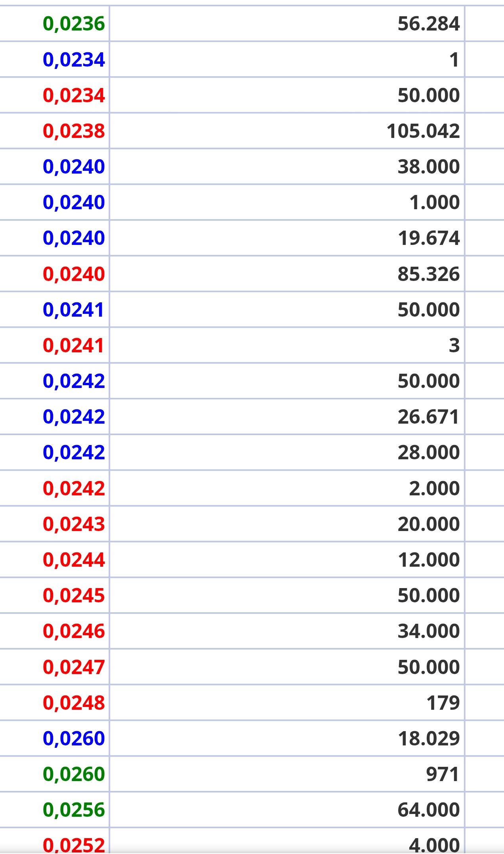
Task: Select the red price 0,0241
Action: point(73,346)
